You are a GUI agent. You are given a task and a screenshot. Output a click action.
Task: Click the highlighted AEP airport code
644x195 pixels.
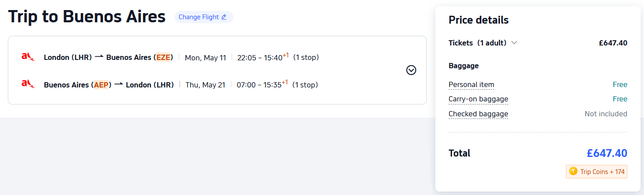point(101,85)
